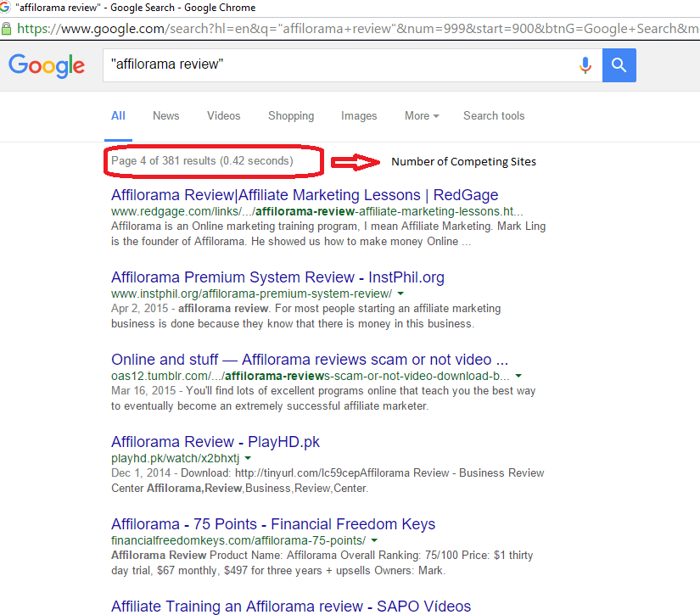700x615 pixels.
Task: Expand arrow next to oas12.tumblr.com URL
Action: [518, 376]
